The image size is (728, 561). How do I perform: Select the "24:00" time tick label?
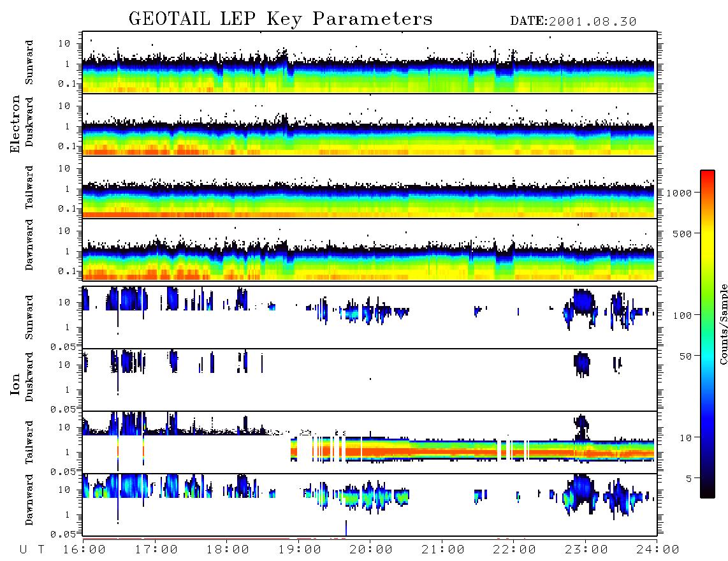tap(658, 550)
